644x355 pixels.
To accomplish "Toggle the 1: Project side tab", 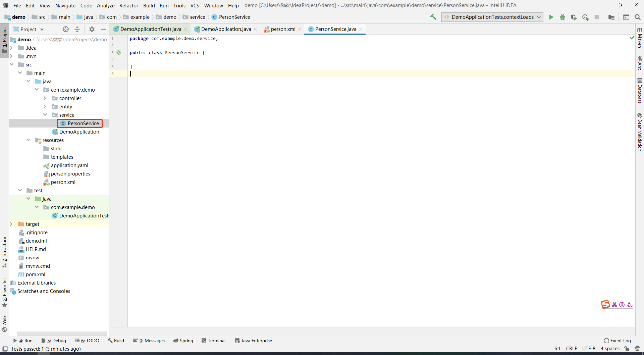I will click(x=4, y=40).
